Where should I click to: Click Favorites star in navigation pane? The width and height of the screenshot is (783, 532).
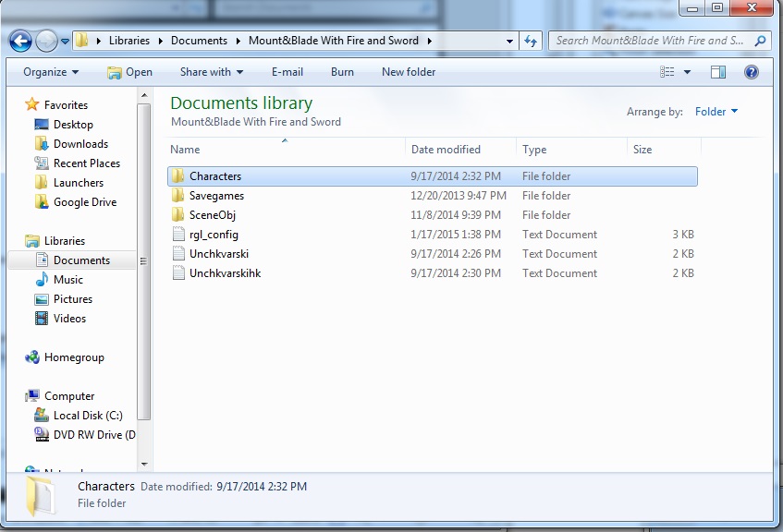click(x=32, y=104)
